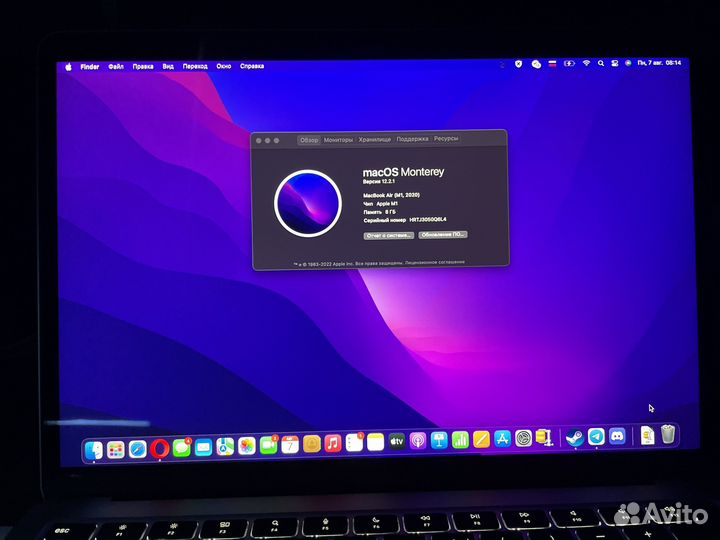Image resolution: width=720 pixels, height=540 pixels.
Task: Open the App Store icon
Action: 502,439
